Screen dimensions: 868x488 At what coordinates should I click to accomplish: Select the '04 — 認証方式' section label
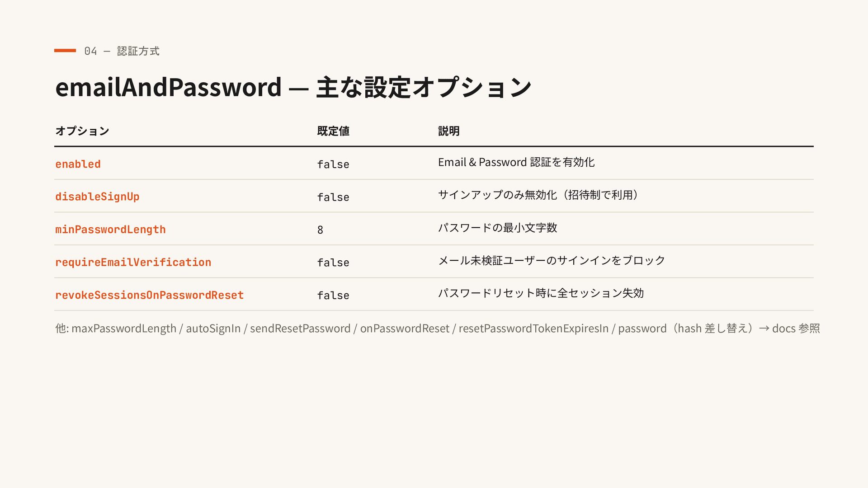pyautogui.click(x=122, y=51)
